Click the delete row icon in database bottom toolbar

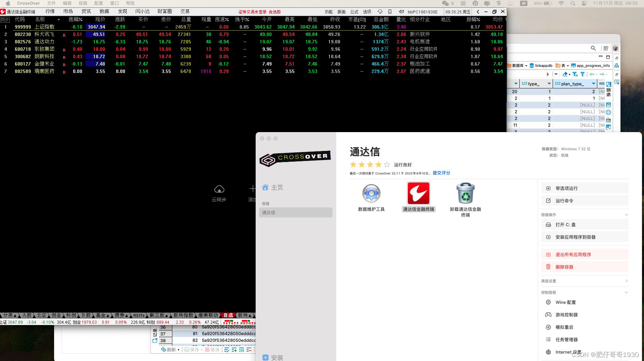click(x=249, y=350)
